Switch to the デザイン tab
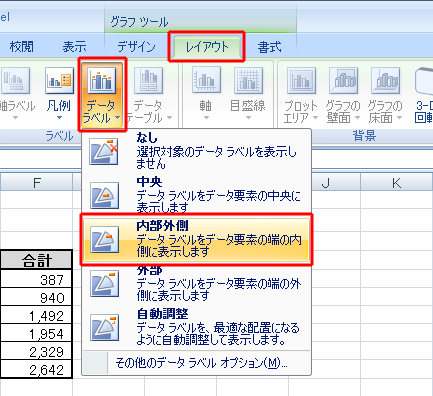 (136, 47)
